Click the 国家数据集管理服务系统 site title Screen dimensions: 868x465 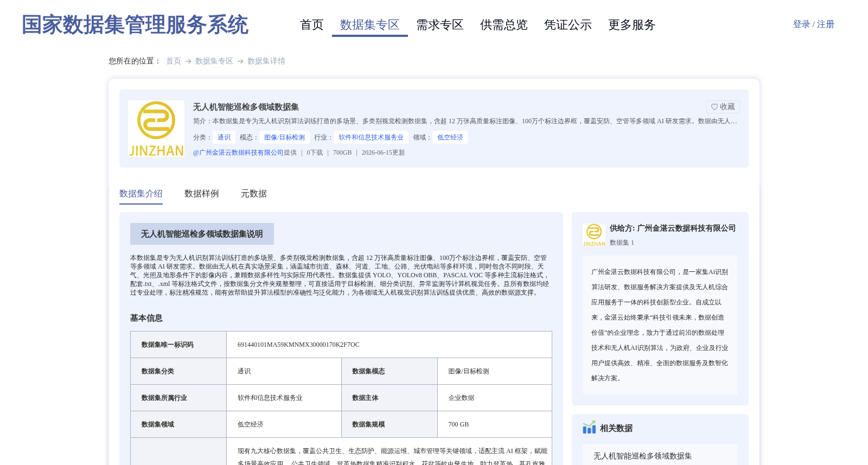[135, 25]
